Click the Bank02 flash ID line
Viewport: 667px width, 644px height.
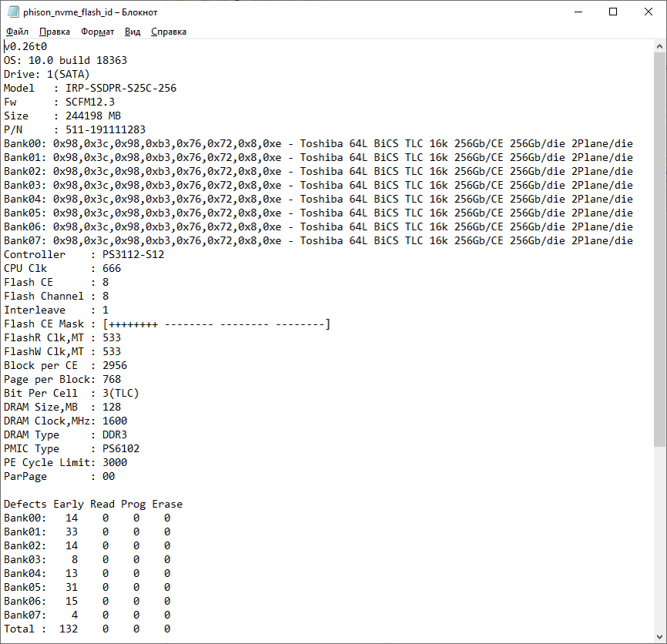tap(318, 172)
